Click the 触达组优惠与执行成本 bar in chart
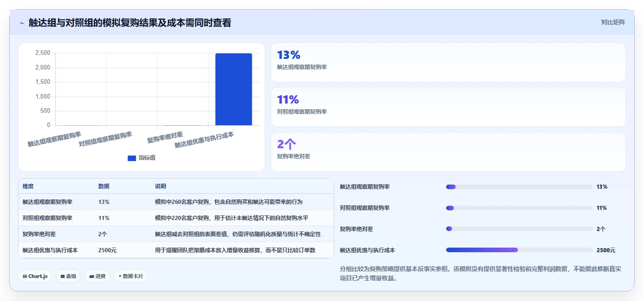 pyautogui.click(x=233, y=89)
